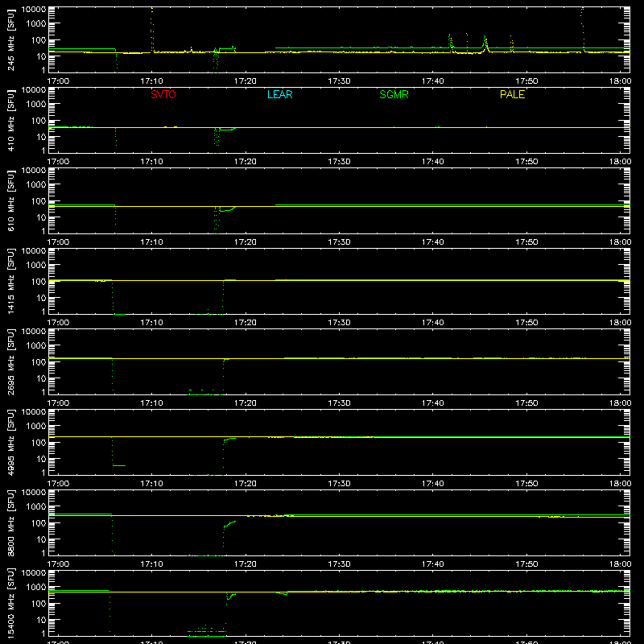Click 17:40 time label below 2695 MHz panel
The height and width of the screenshot is (644, 644).
(432, 403)
